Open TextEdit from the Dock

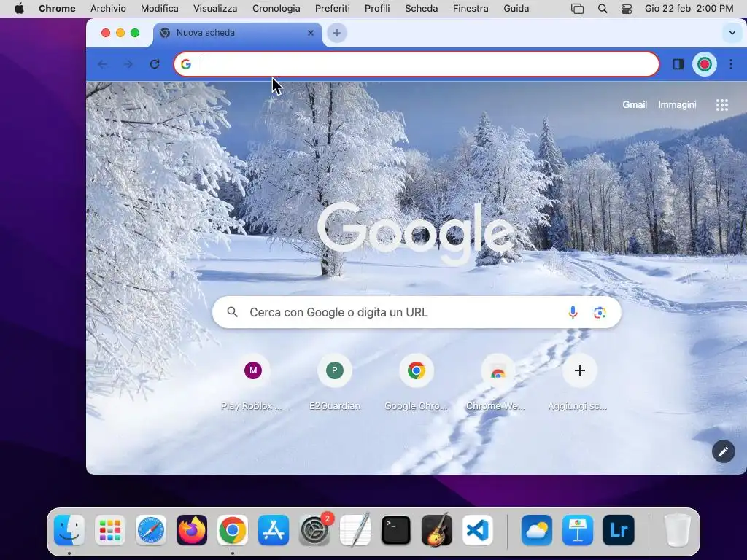pos(355,530)
